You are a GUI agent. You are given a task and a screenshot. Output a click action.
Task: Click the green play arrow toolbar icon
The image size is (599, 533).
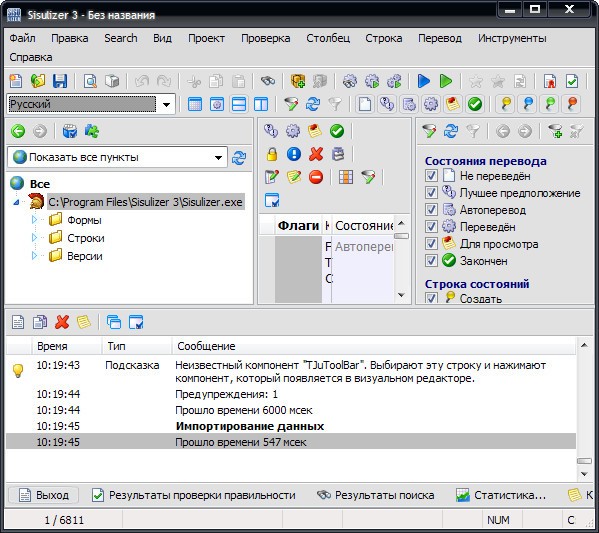445,81
